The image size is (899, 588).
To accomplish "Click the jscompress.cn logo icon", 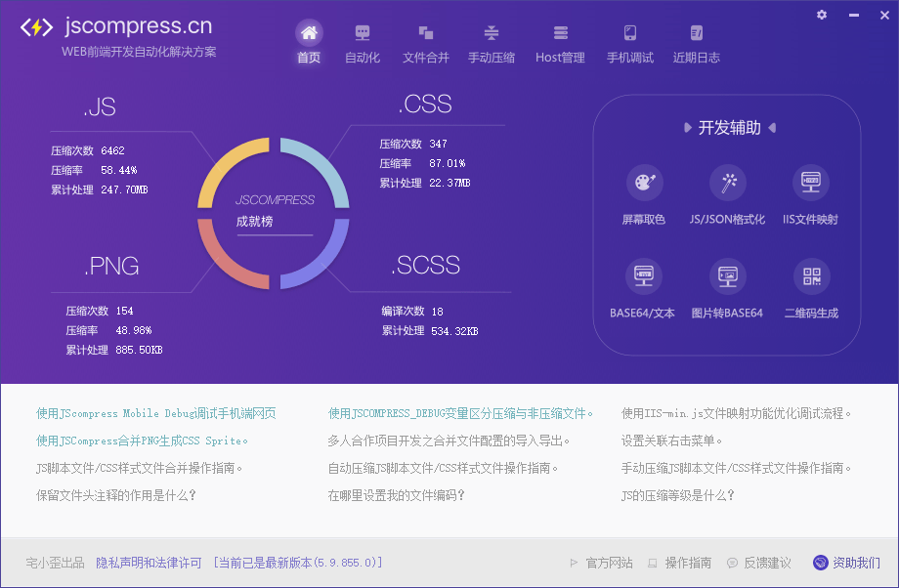I will click(37, 27).
